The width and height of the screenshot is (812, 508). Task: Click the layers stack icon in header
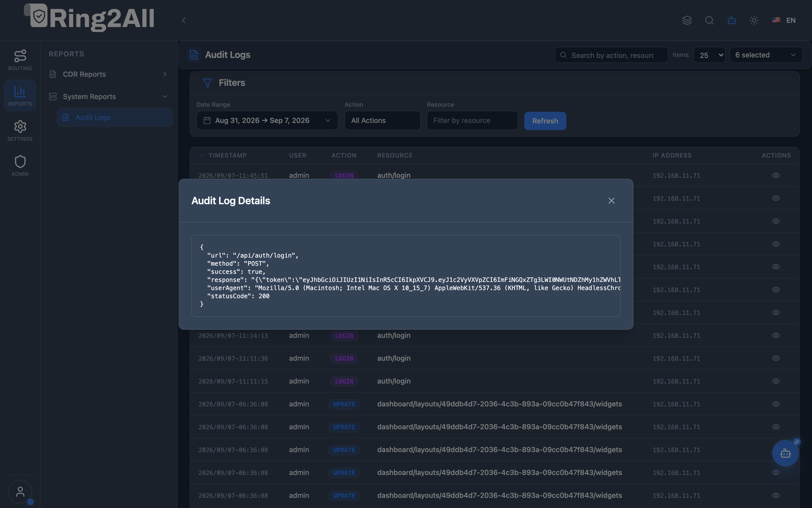click(x=687, y=20)
